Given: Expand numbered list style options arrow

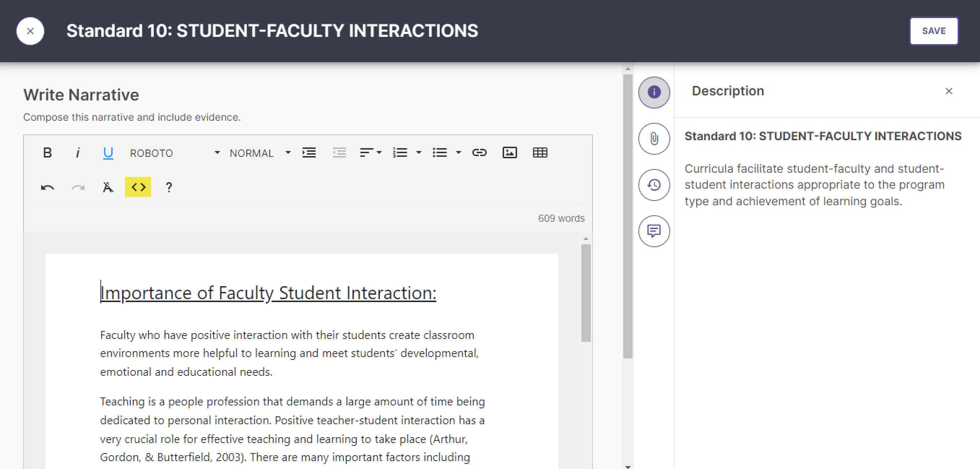Looking at the screenshot, I should click(419, 152).
